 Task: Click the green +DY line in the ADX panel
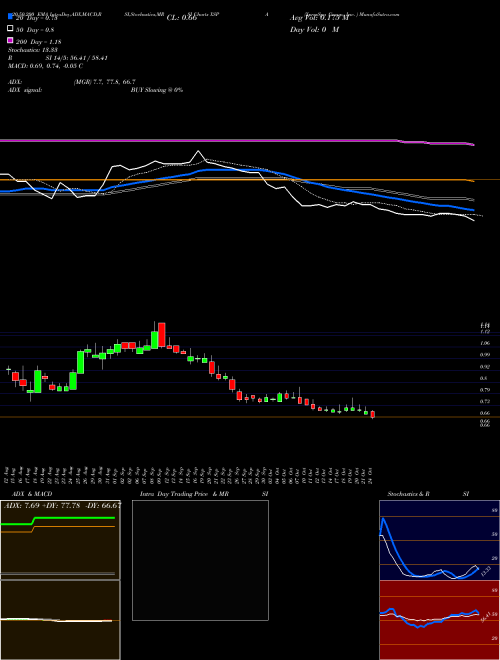tap(58, 519)
